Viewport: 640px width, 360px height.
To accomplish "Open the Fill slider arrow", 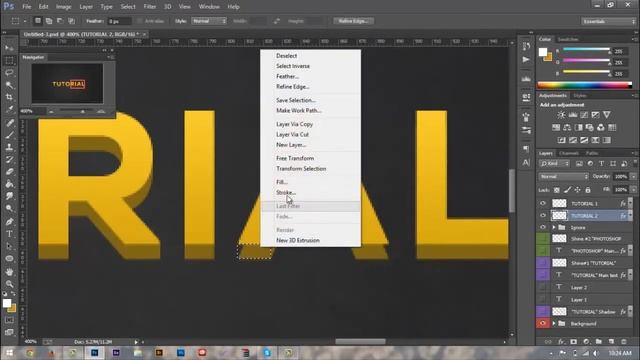I will point(633,190).
